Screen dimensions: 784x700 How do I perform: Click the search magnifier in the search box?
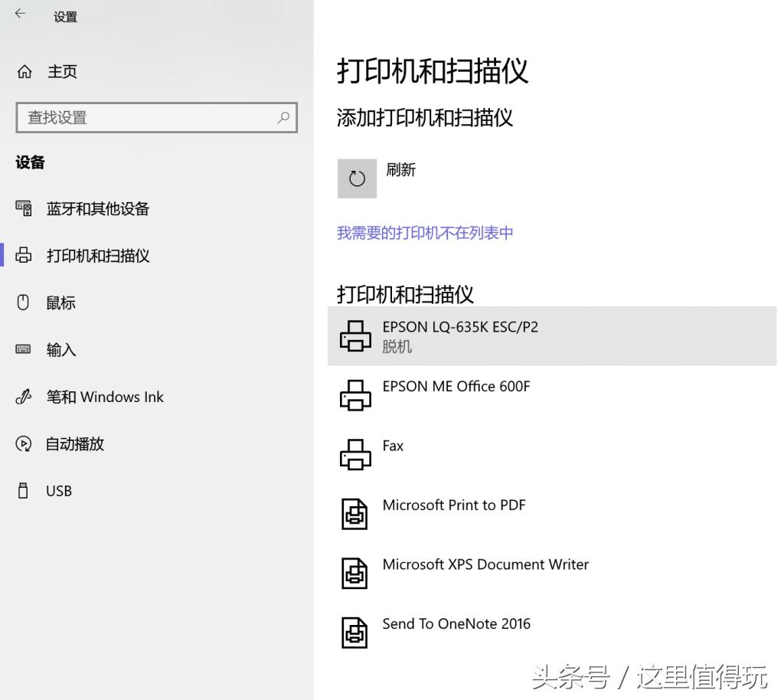click(285, 118)
